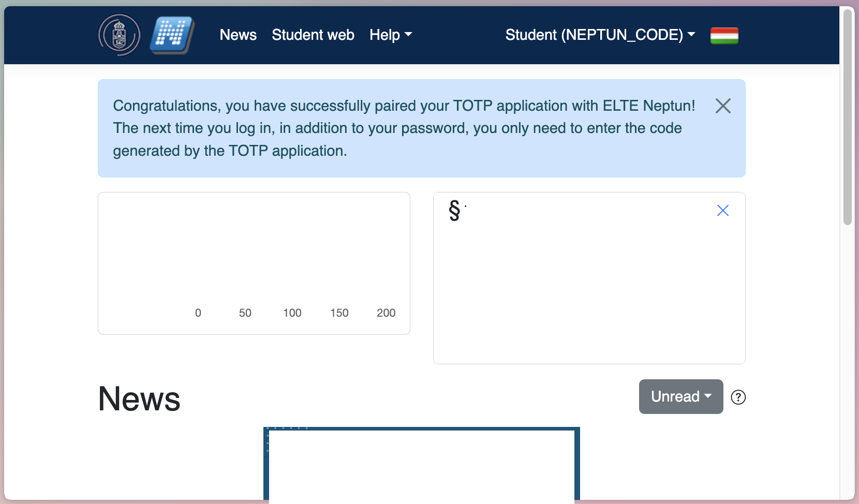Dismiss the TOTP pairing success alert
Viewport: 859px width, 504px height.
click(723, 106)
